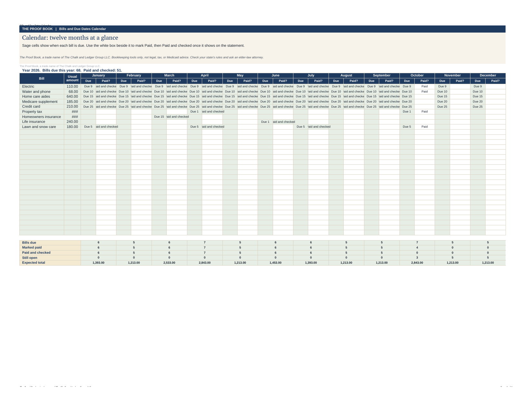The height and width of the screenshot is (411, 532).
Task: Select the Bills due summary label
Action: [x=50, y=242]
